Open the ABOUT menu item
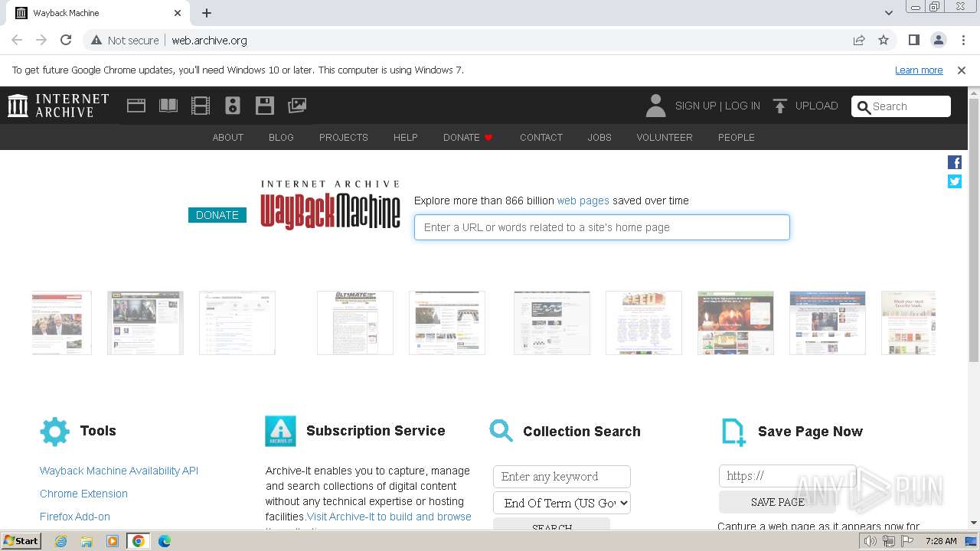 click(228, 138)
